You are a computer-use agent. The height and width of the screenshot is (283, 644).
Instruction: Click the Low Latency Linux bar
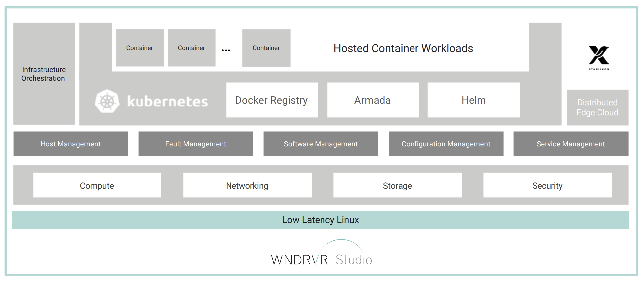click(321, 220)
